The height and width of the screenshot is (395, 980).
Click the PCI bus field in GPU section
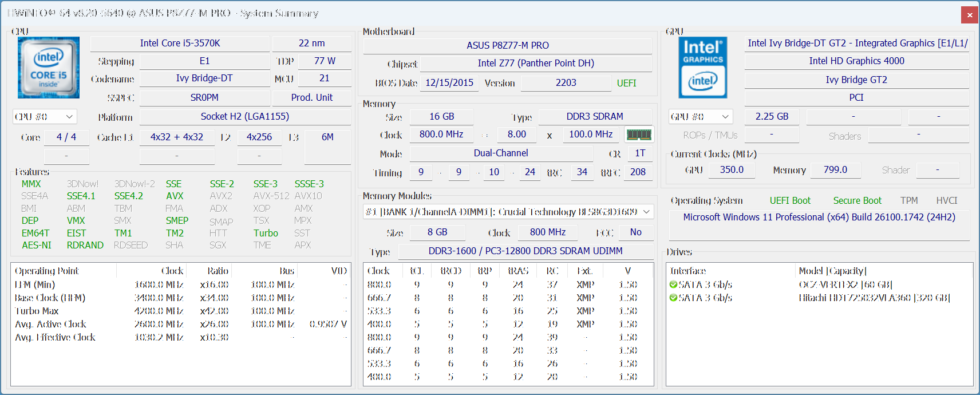pos(856,98)
